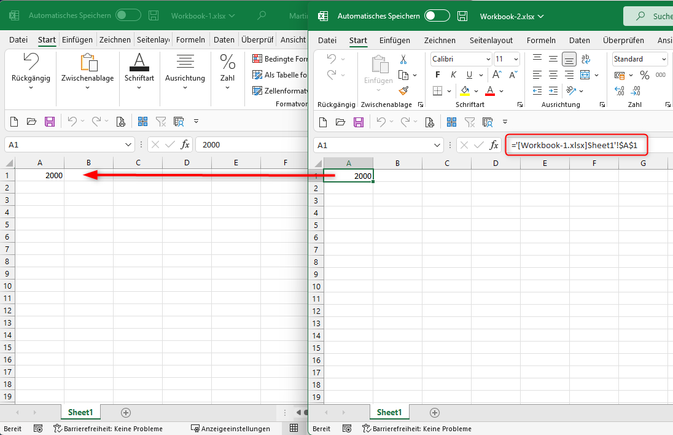Remove a decimal place in Workbook-2
The width and height of the screenshot is (673, 435).
[x=636, y=91]
